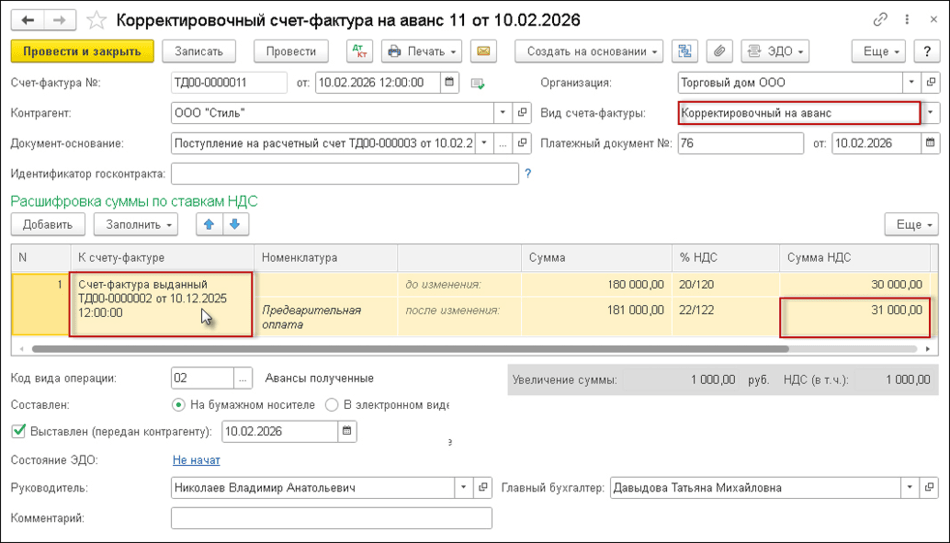Click the favorite star icon in title

coord(97,20)
